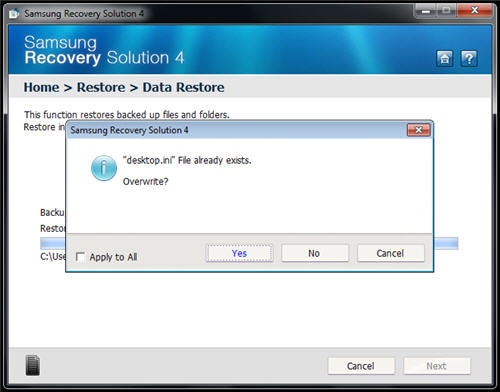Click the main window's bottom Cancel button

(x=361, y=366)
